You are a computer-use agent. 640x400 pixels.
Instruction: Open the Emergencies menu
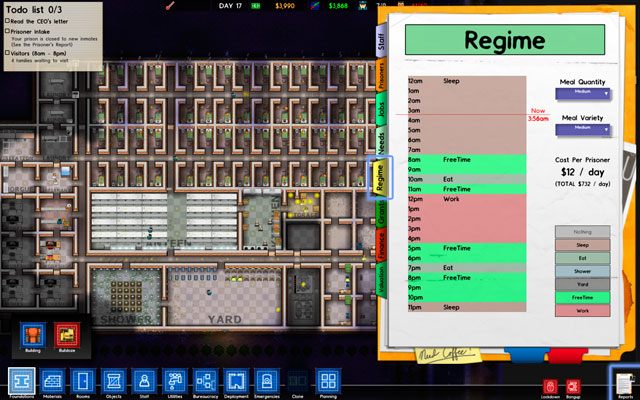(267, 381)
